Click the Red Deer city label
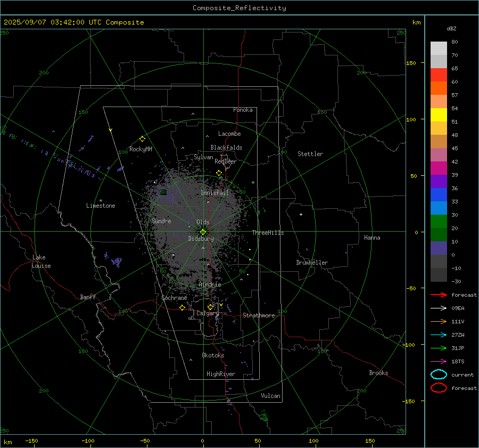The height and width of the screenshot is (448, 479). click(x=226, y=161)
